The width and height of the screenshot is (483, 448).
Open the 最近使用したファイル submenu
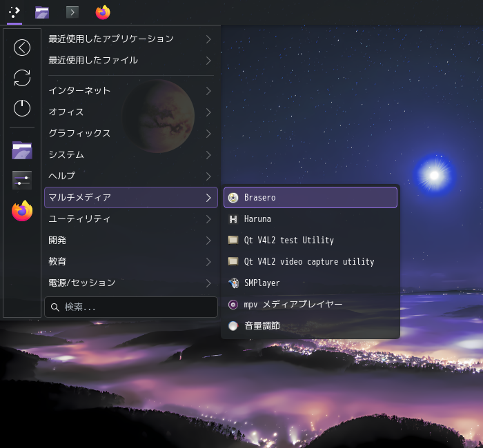[x=131, y=61]
